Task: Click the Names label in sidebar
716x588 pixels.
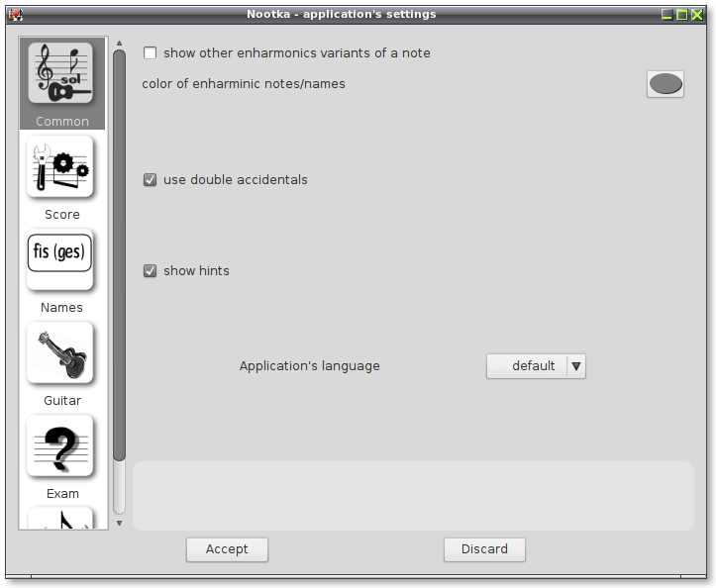Action: click(61, 308)
